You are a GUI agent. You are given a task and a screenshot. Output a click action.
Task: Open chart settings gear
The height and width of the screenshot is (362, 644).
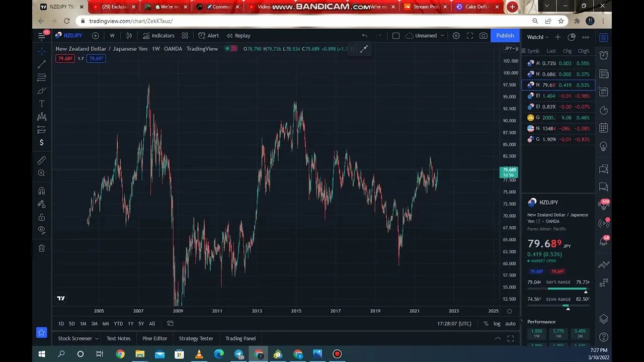456,36
